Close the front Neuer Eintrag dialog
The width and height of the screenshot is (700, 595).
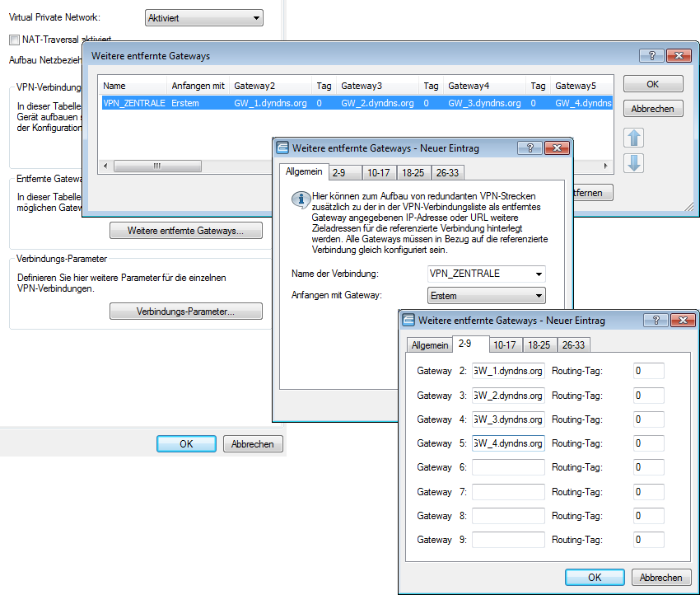(681, 320)
